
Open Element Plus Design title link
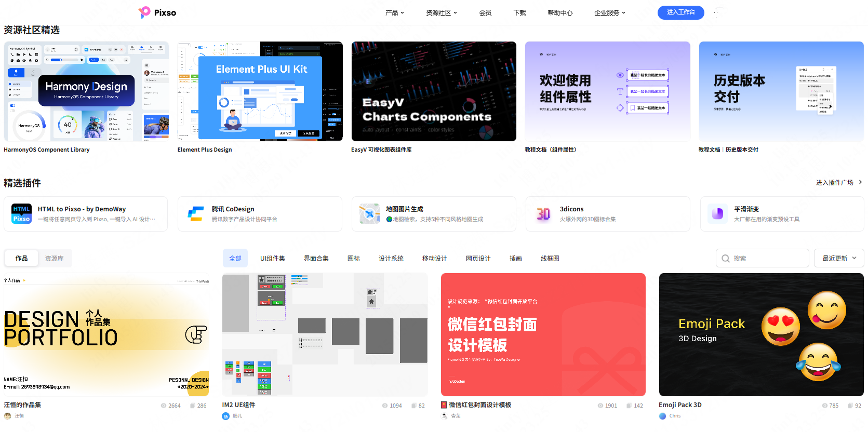(x=205, y=150)
